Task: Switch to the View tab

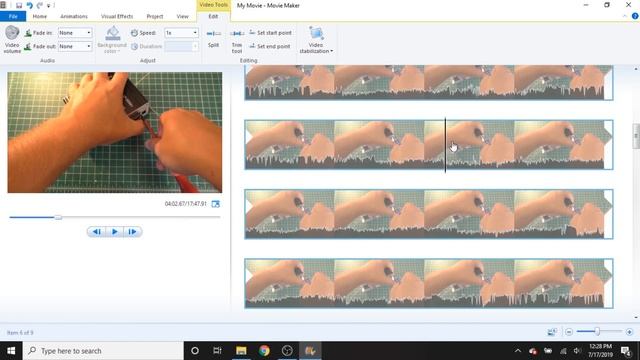Action: [x=182, y=16]
